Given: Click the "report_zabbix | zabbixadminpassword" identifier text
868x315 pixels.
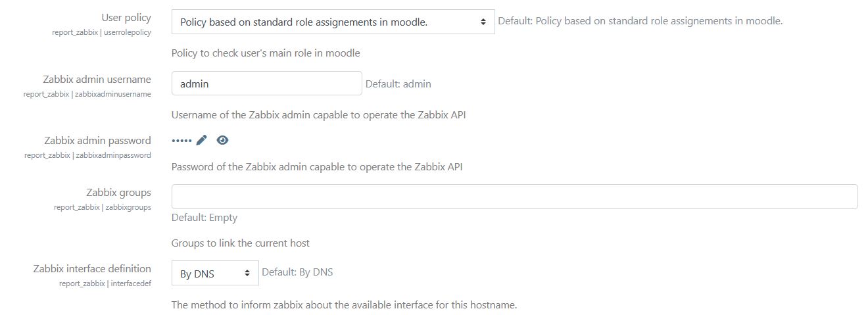Looking at the screenshot, I should [87, 155].
